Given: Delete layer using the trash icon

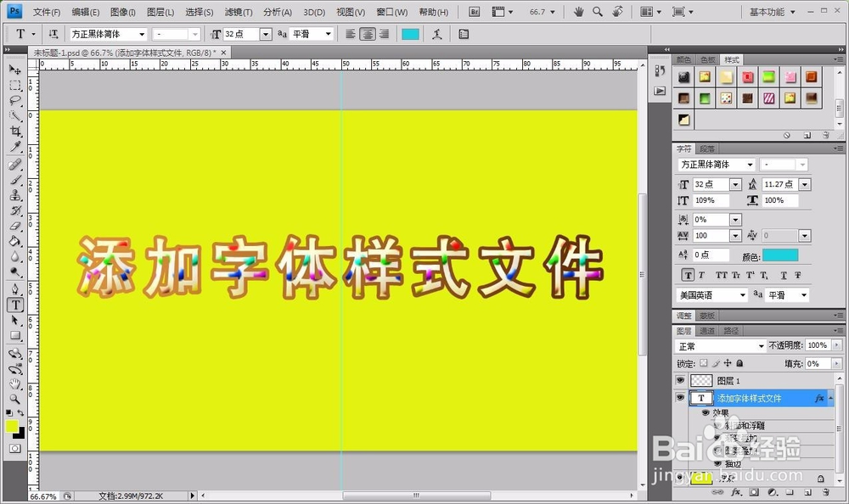Looking at the screenshot, I should point(826,492).
